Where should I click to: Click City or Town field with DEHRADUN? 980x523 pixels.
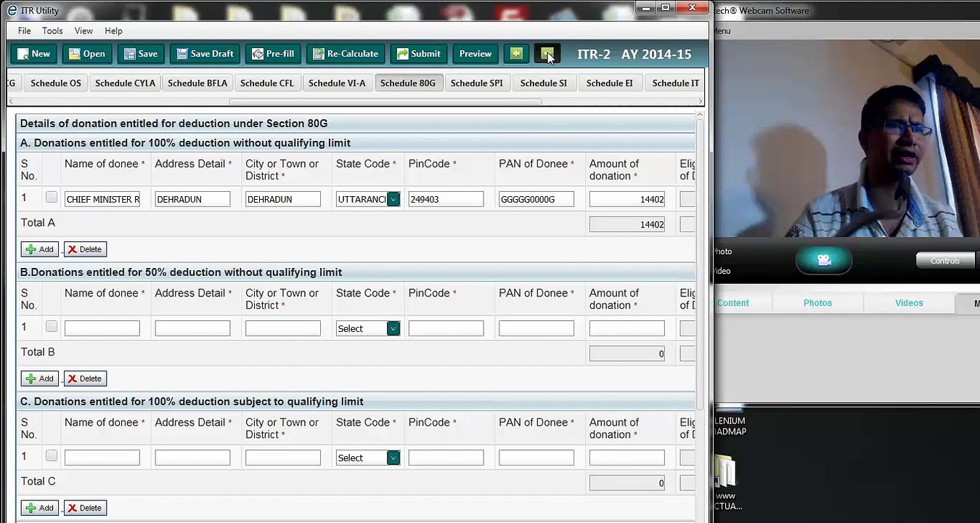(x=283, y=199)
